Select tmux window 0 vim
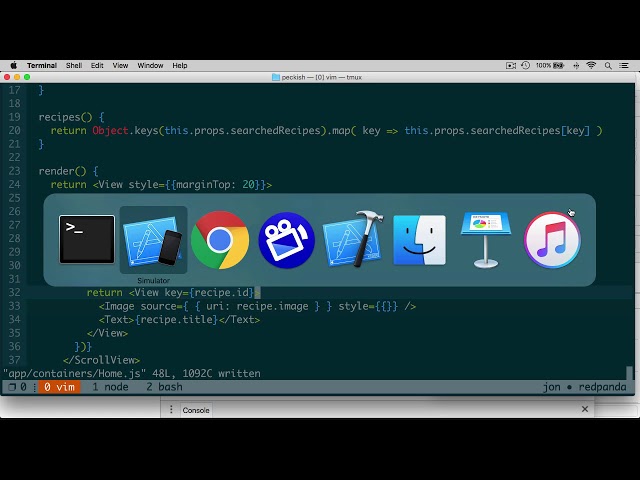Image resolution: width=640 pixels, height=480 pixels. [59, 387]
